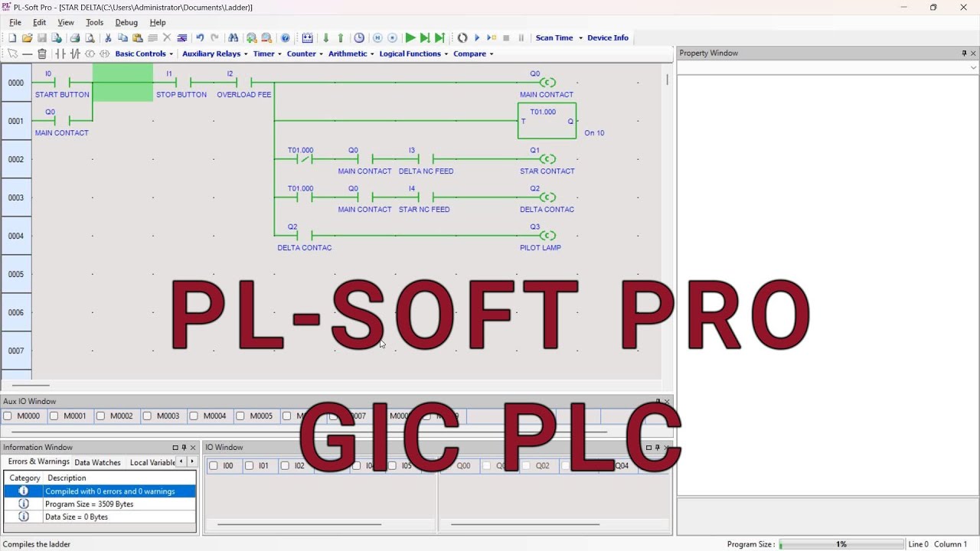This screenshot has width=980, height=551.
Task: Open the Counter dropdown
Action: coord(305,54)
